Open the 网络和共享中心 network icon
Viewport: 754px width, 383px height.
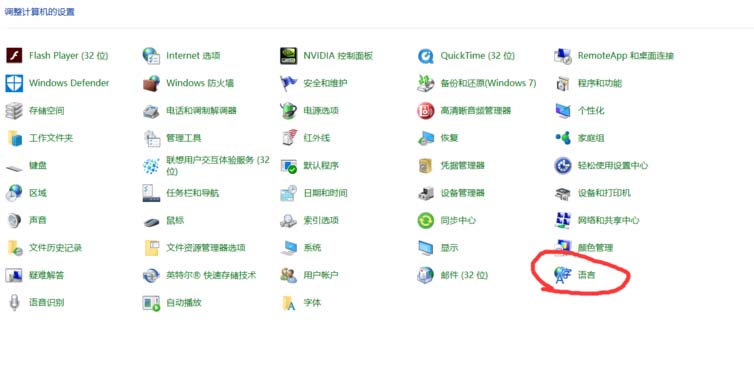coord(563,220)
